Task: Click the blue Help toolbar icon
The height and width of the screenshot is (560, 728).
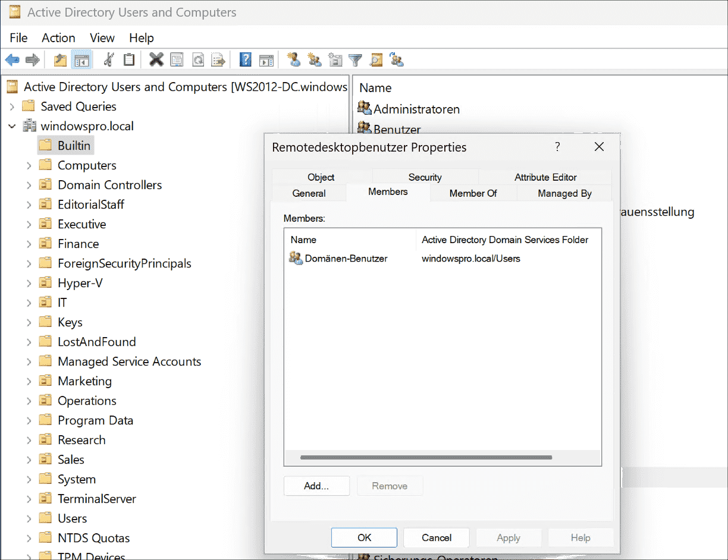Action: click(x=246, y=59)
